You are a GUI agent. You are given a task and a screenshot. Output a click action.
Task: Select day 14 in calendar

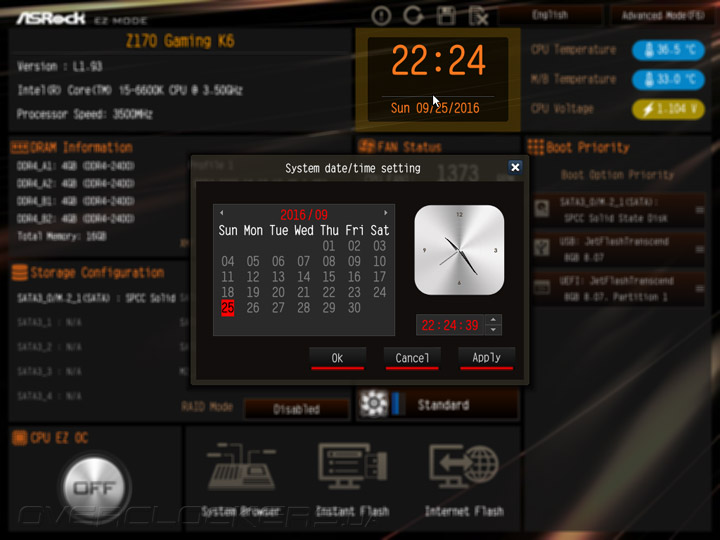[x=304, y=277]
